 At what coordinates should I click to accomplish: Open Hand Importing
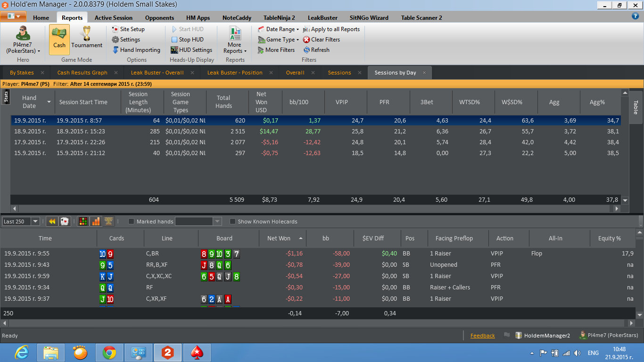point(136,50)
